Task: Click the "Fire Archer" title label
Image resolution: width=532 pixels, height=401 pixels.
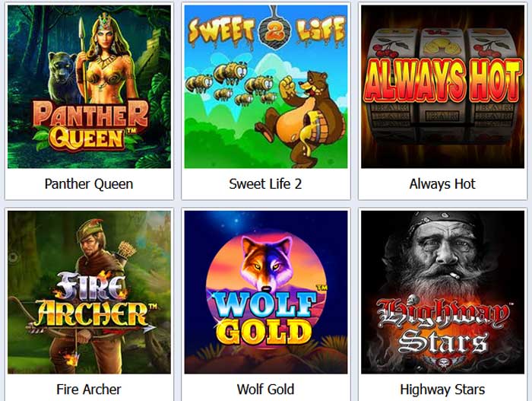Action: pyautogui.click(x=89, y=390)
